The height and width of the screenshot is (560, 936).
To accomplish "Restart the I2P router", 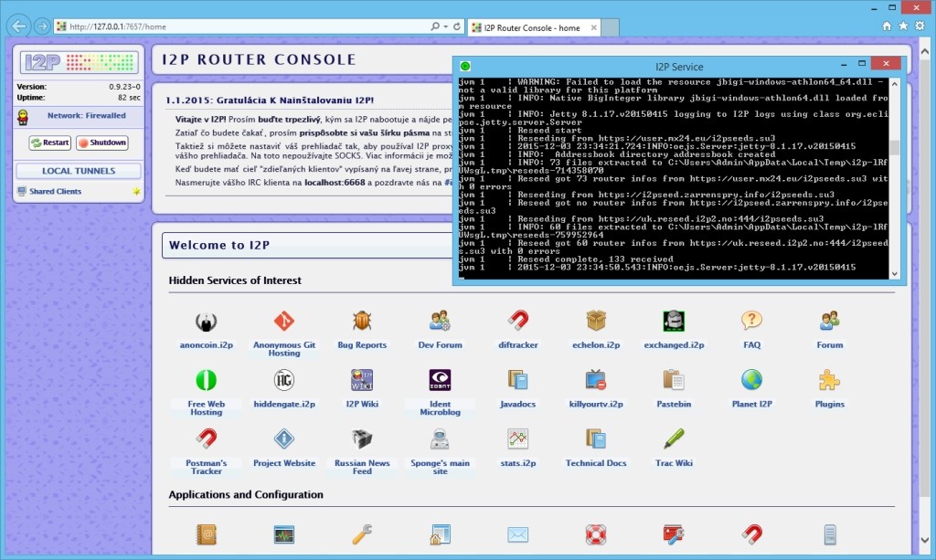I will click(x=49, y=143).
